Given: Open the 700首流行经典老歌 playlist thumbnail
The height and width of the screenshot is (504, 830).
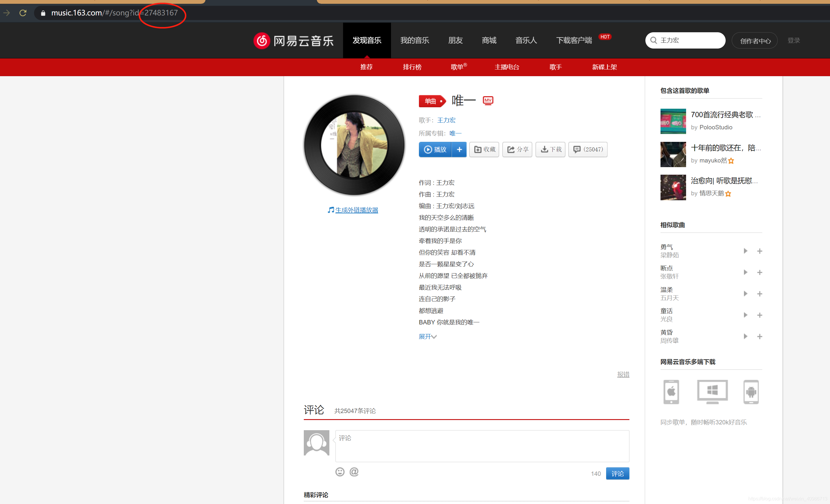Looking at the screenshot, I should [673, 121].
